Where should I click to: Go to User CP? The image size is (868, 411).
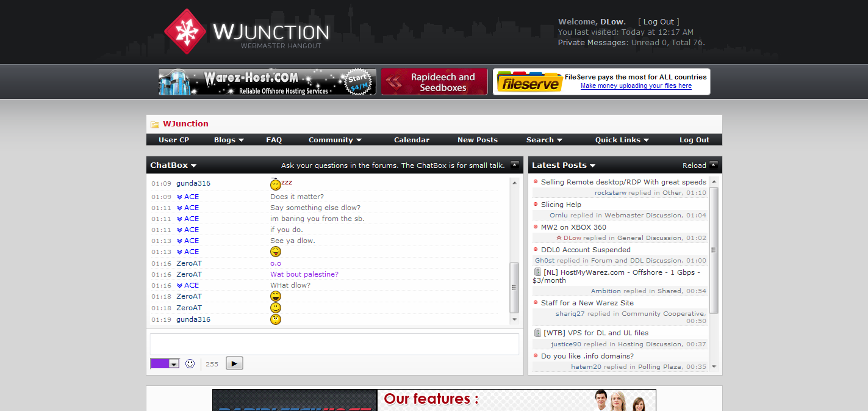click(174, 140)
